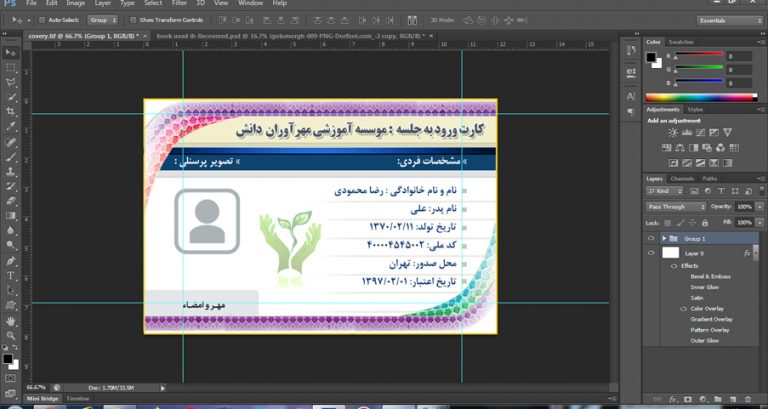Select the Dodge tool
The height and width of the screenshot is (409, 768).
pyautogui.click(x=10, y=245)
